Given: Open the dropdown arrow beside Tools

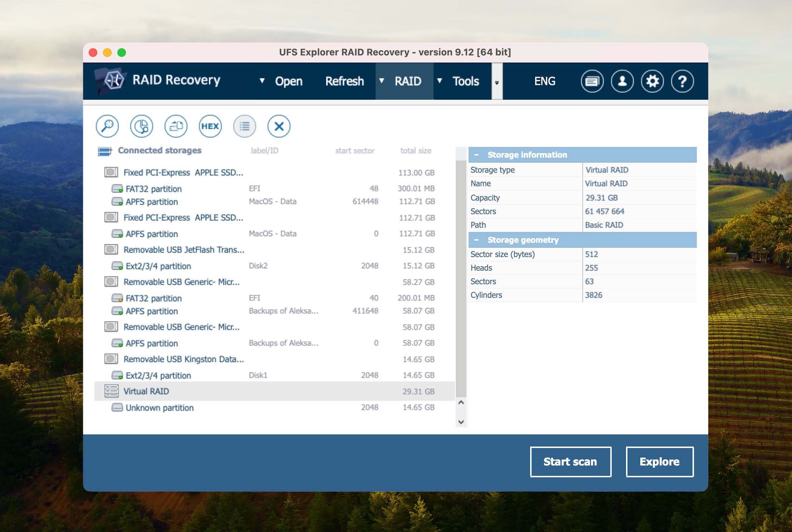Looking at the screenshot, I should coord(440,81).
